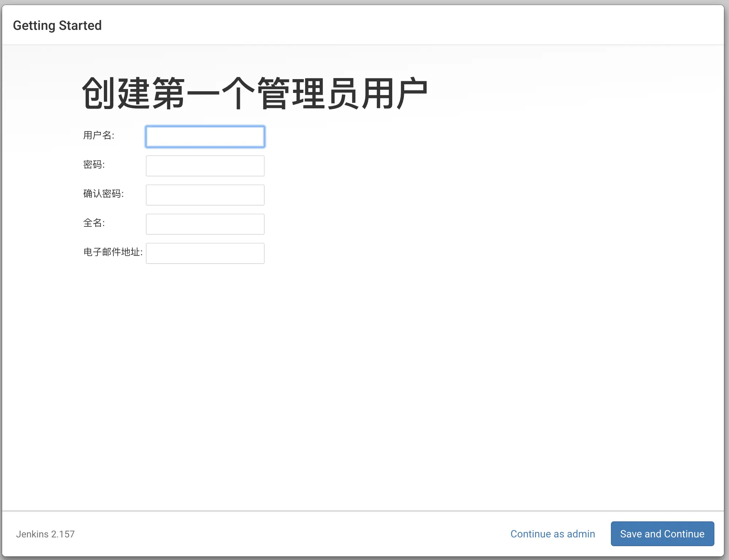Click the word admin in the footer link
Viewport: 729px width, 560px height.
coord(581,534)
